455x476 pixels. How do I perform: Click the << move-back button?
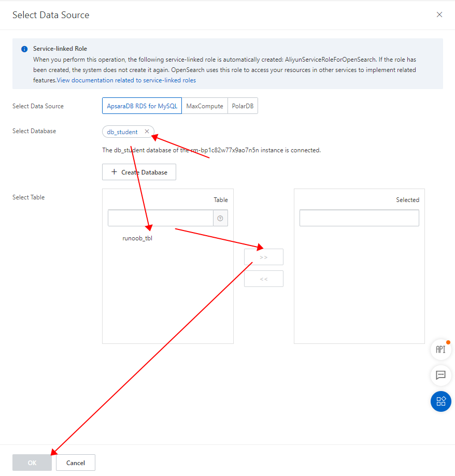click(264, 279)
